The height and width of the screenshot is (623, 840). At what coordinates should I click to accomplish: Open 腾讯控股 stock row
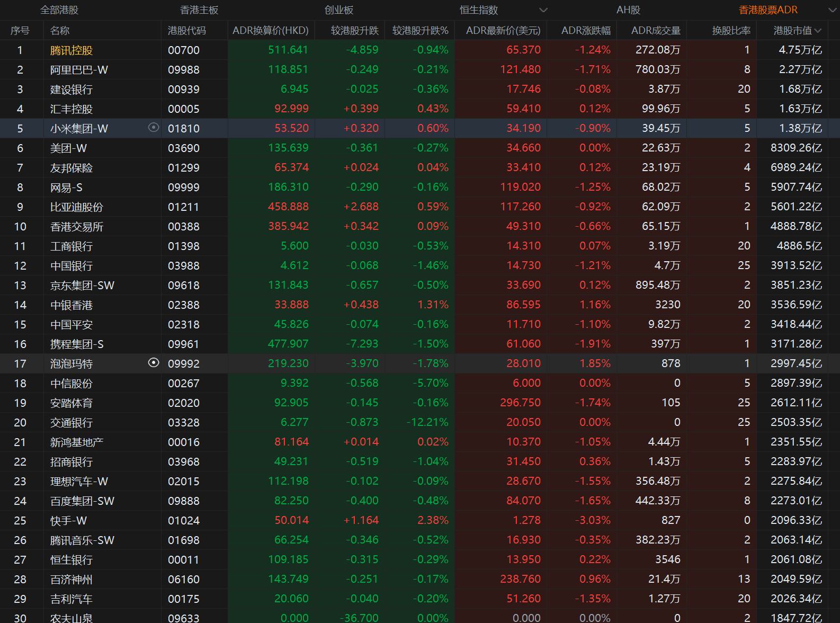[x=420, y=50]
